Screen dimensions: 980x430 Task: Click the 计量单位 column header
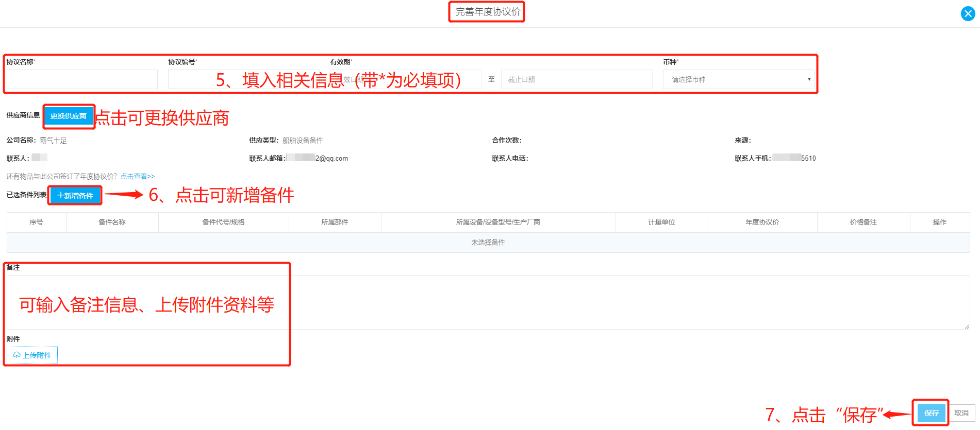pyautogui.click(x=661, y=222)
